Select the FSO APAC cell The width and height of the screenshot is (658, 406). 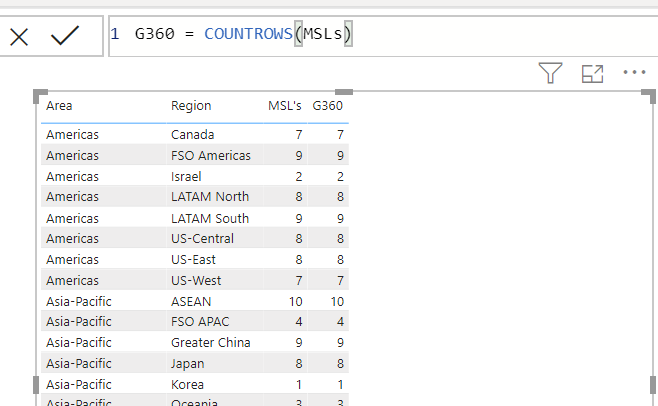point(200,322)
